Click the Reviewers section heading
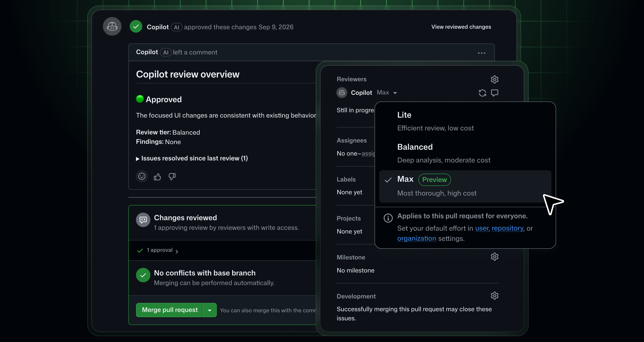Image resolution: width=644 pixels, height=342 pixels. (352, 79)
